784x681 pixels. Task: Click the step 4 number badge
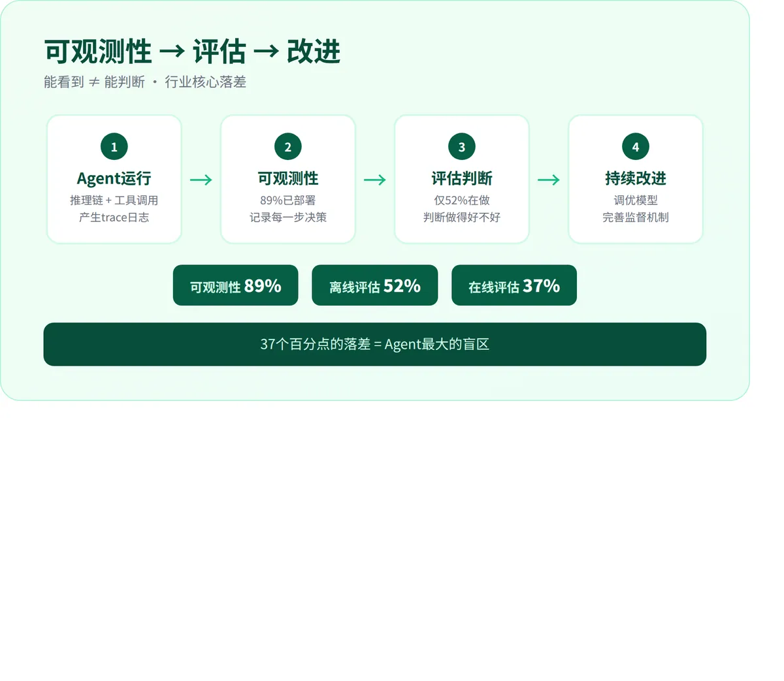coord(636,147)
